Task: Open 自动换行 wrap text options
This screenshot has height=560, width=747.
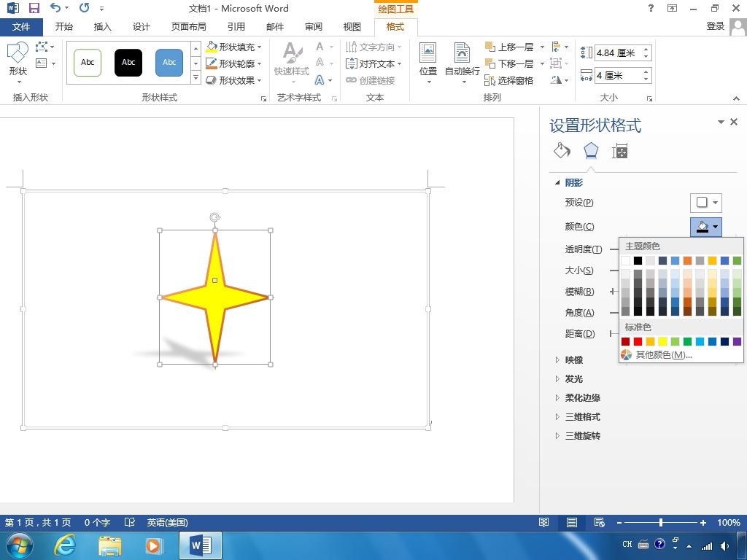Action: 462,63
